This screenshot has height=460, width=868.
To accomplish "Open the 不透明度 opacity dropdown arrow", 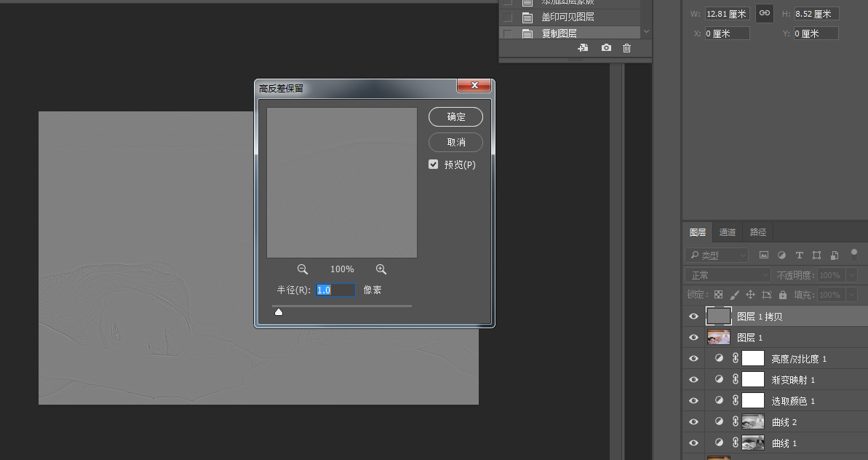I will point(851,275).
